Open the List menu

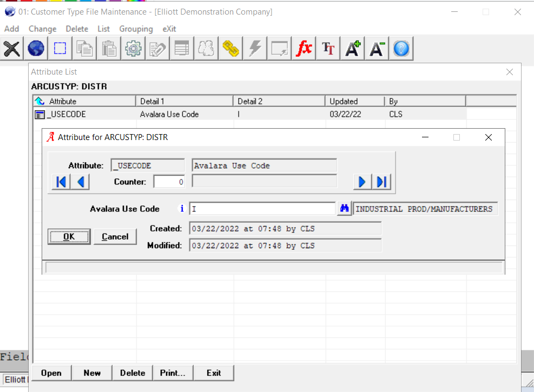103,29
